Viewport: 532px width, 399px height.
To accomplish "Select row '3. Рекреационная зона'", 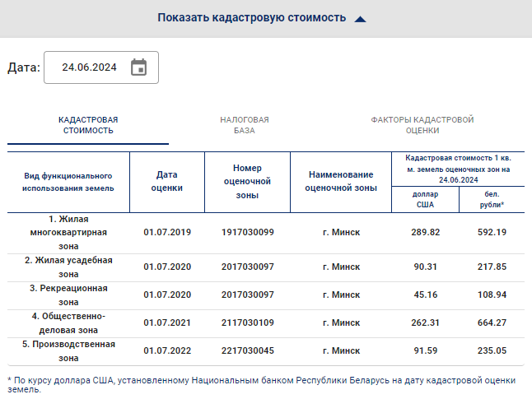I will pyautogui.click(x=266, y=295).
